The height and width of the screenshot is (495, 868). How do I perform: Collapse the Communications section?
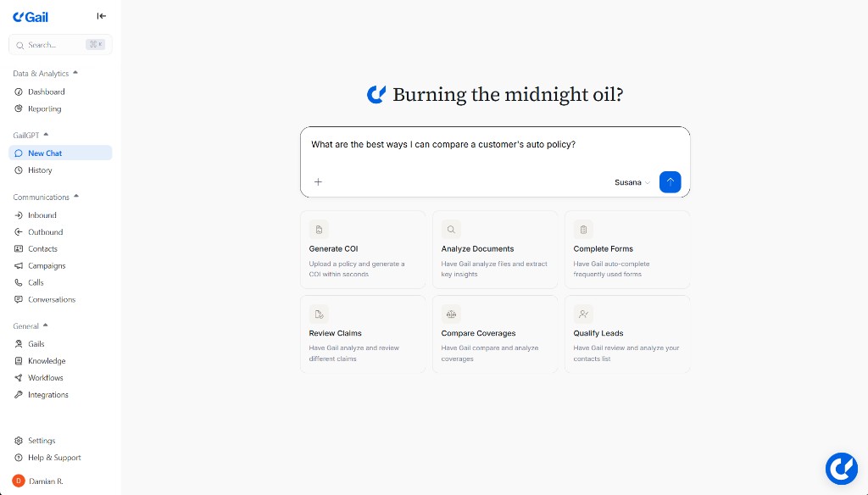(76, 197)
